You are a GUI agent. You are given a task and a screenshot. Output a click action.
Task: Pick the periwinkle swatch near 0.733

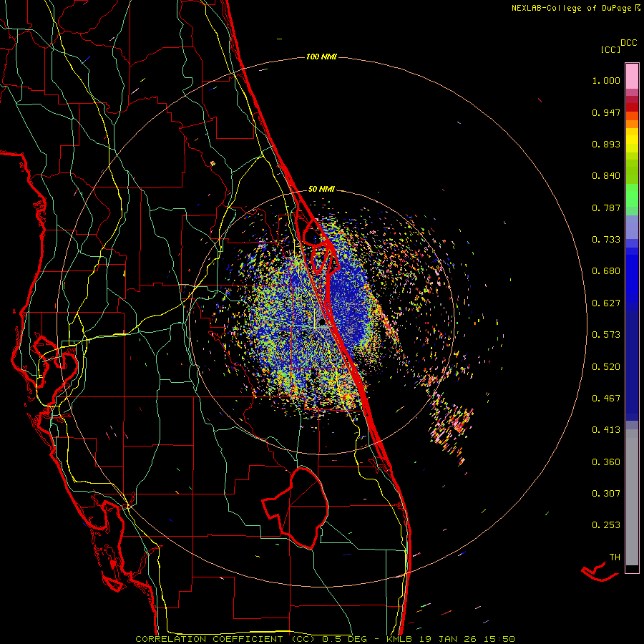pyautogui.click(x=632, y=228)
